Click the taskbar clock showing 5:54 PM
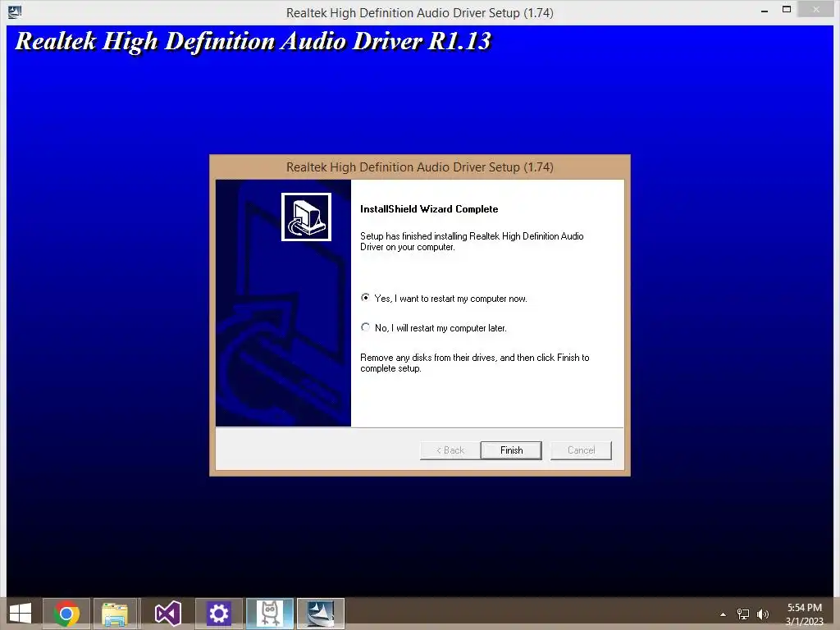The image size is (840, 630). tap(804, 614)
